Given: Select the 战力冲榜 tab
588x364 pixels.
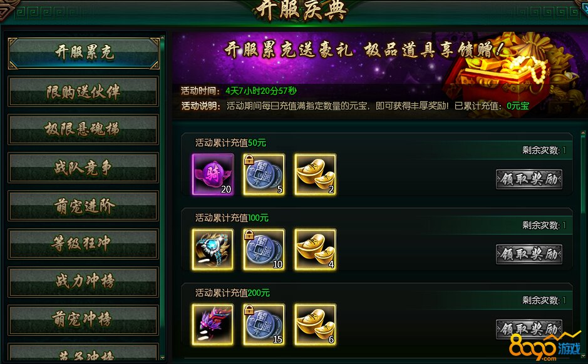Looking at the screenshot, I should [83, 282].
